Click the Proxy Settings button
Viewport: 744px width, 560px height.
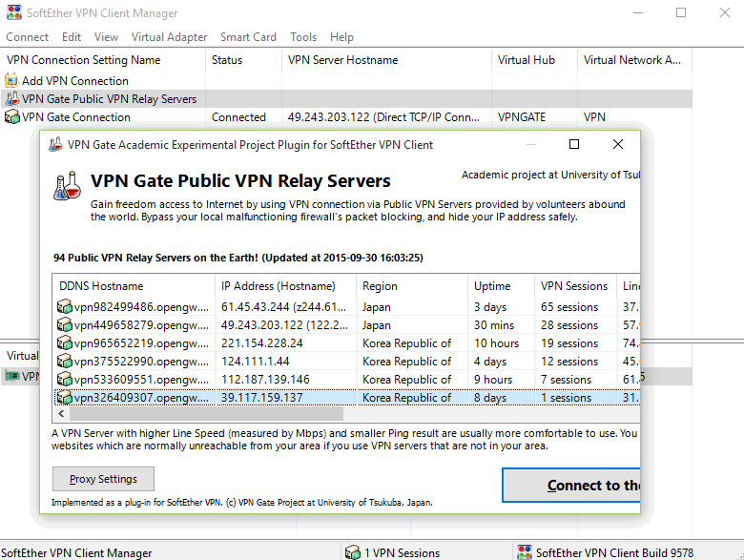tap(103, 479)
